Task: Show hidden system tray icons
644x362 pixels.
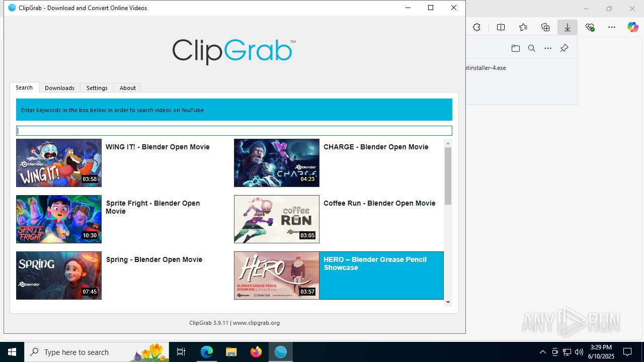Action: coord(542,352)
